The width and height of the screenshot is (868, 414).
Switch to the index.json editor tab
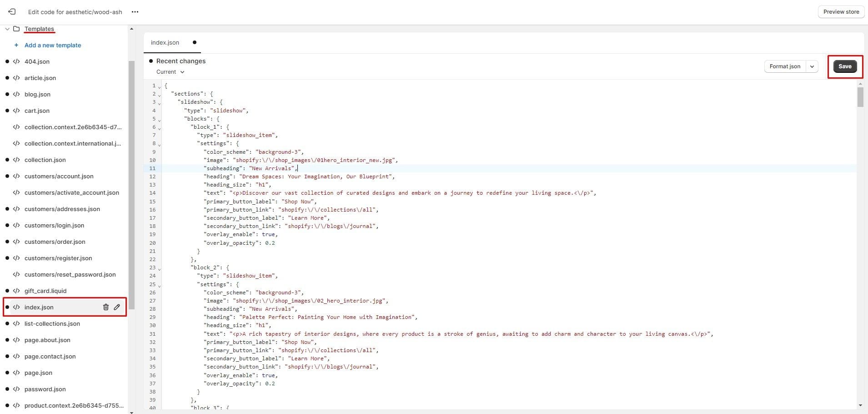point(165,42)
